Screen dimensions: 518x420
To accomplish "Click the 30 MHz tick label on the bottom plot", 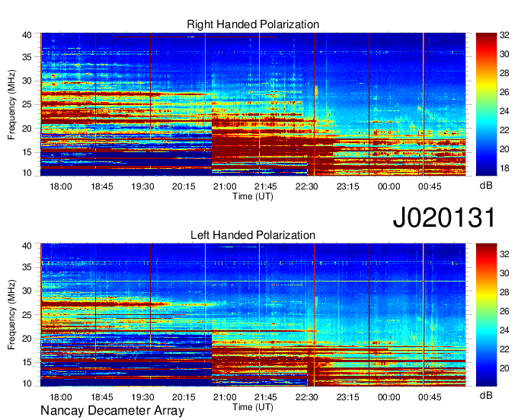I will pos(27,291).
